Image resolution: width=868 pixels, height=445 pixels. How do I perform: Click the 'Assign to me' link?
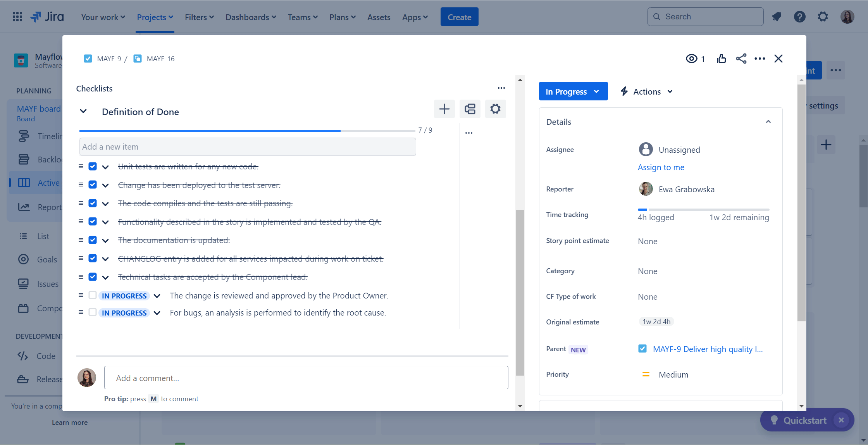[x=661, y=167]
